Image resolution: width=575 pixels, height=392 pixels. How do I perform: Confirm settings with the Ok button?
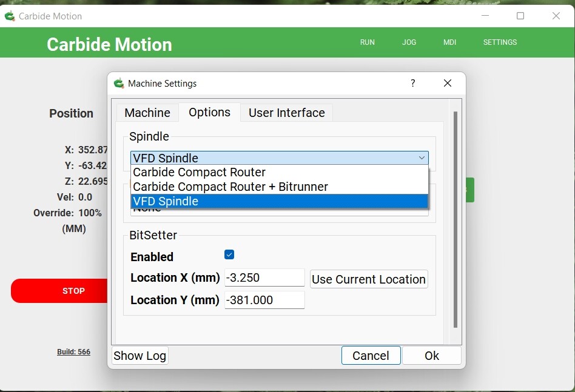point(432,356)
